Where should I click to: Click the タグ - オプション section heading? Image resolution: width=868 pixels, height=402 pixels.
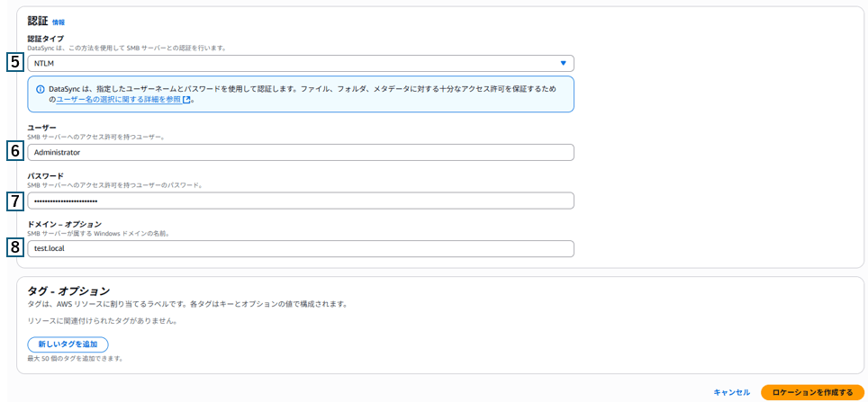coord(68,290)
